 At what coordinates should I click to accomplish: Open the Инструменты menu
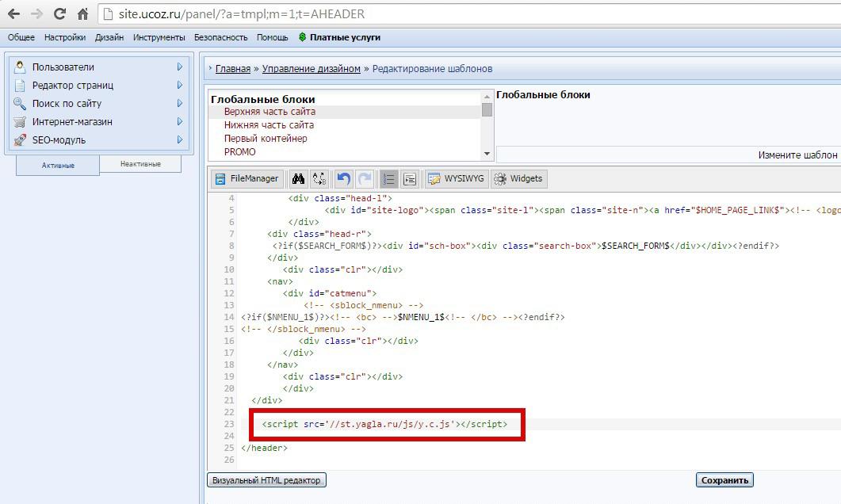pos(159,37)
